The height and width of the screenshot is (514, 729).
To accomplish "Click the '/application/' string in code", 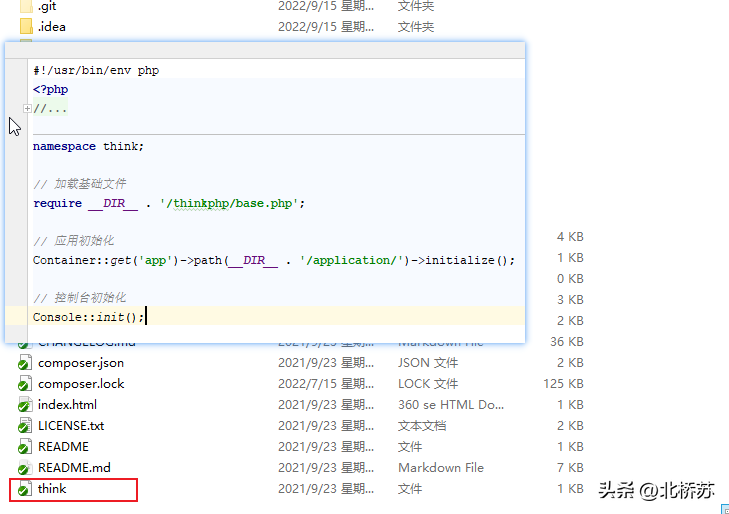I will click(x=354, y=260).
